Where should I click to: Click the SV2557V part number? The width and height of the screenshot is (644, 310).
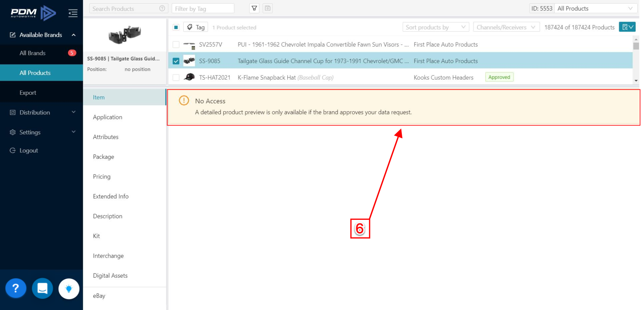tap(211, 45)
